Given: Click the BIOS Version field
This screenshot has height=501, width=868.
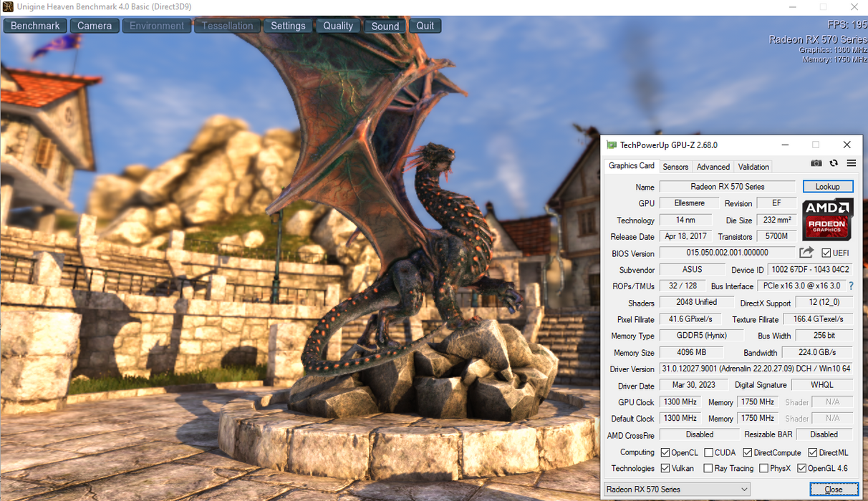Looking at the screenshot, I should [x=727, y=253].
